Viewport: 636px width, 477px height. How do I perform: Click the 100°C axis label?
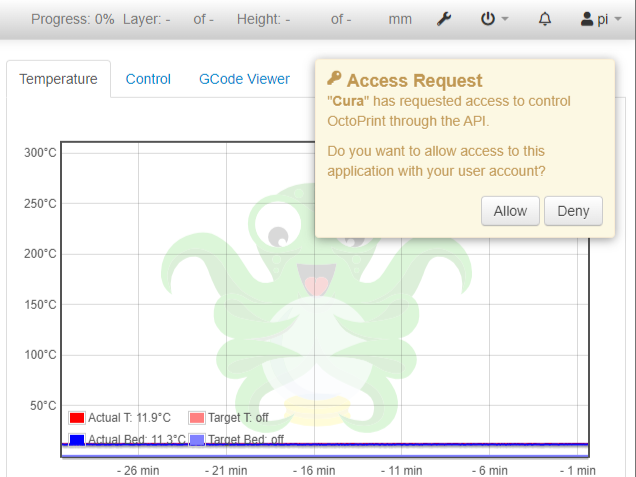click(x=40, y=355)
